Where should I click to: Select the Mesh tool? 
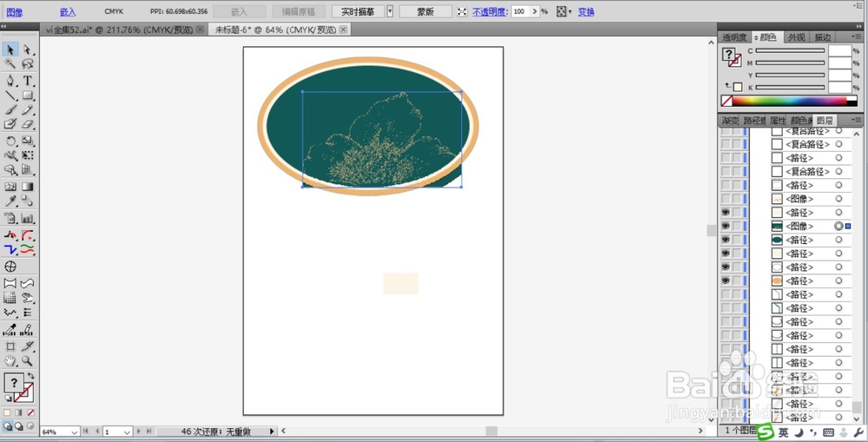10,187
